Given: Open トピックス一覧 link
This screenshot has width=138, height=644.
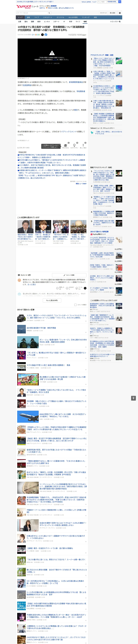Looking at the screenshot, I should [115, 21].
